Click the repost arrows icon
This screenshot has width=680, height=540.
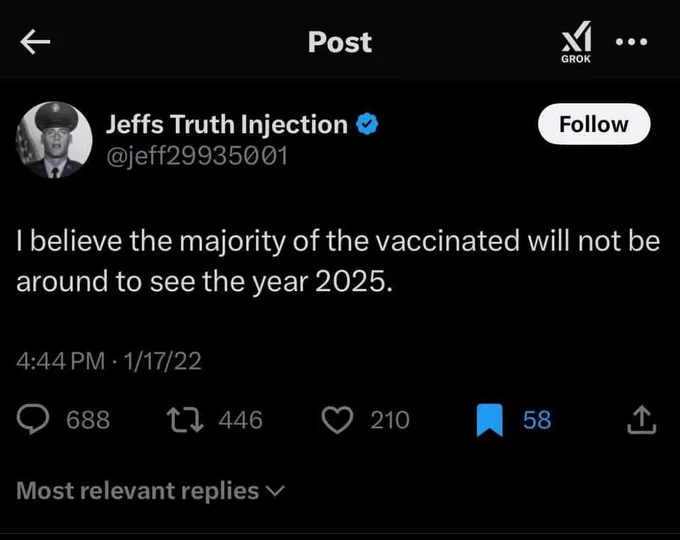click(x=185, y=419)
